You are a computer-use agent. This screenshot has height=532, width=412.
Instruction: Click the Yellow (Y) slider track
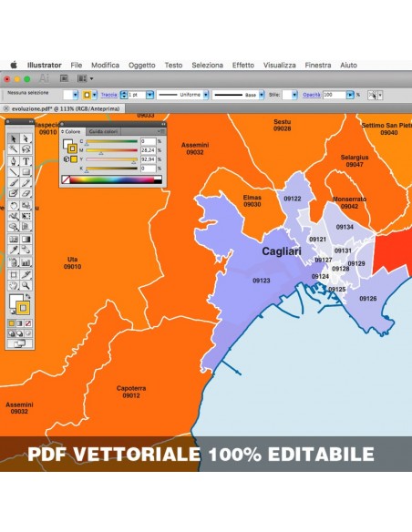click(x=111, y=159)
